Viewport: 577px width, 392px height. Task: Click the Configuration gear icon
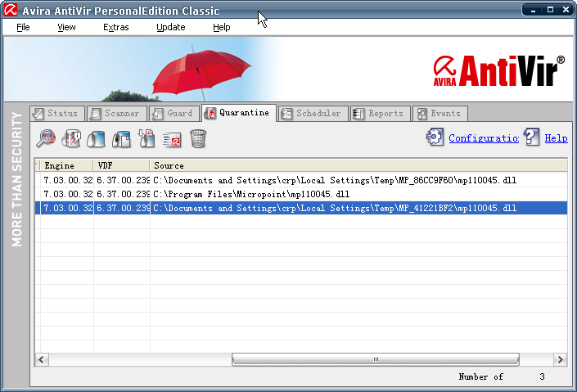435,137
